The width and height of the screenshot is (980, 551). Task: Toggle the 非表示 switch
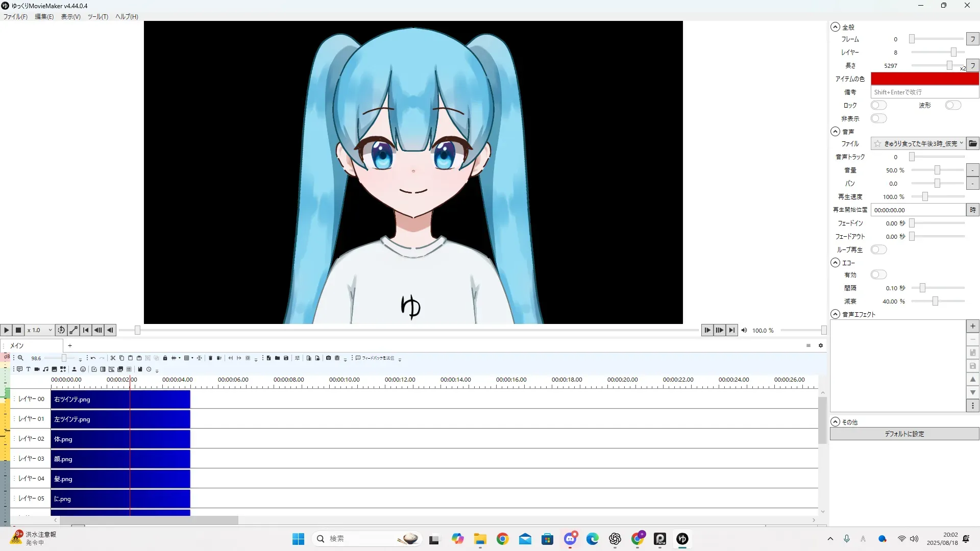click(x=878, y=118)
